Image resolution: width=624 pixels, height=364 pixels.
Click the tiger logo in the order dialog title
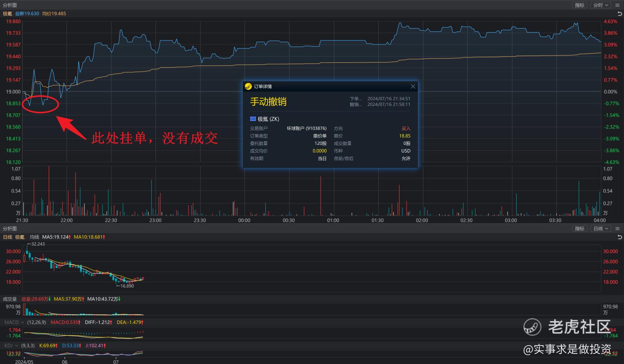(248, 86)
